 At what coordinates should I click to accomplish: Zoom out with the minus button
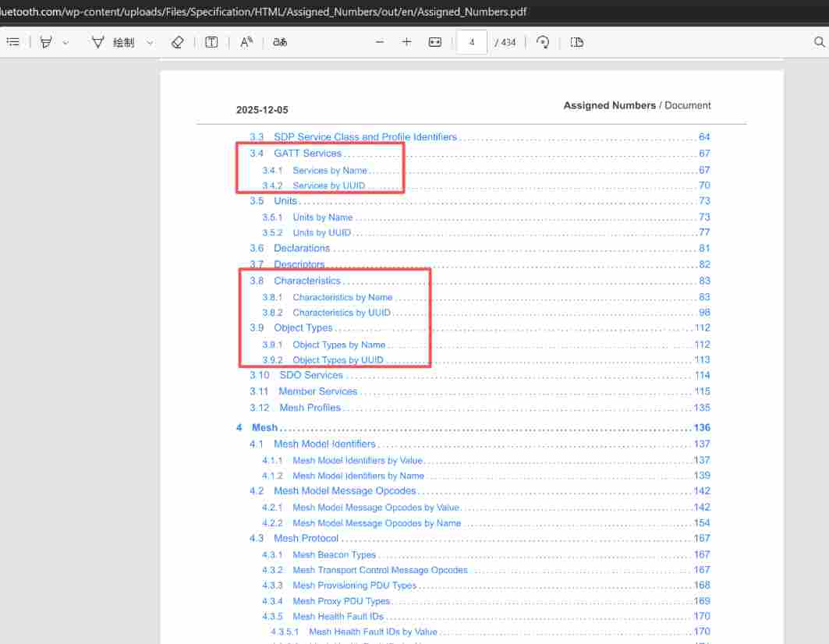tap(380, 42)
